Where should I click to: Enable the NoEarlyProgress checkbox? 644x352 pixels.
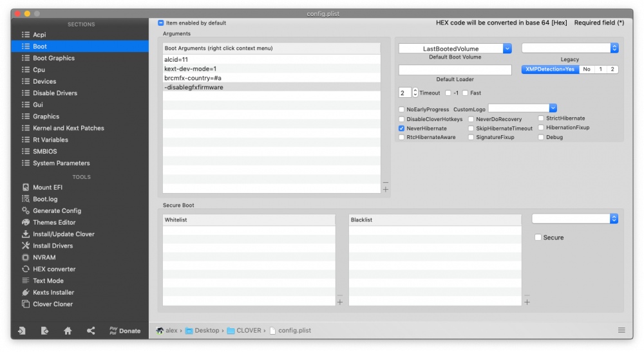point(402,109)
